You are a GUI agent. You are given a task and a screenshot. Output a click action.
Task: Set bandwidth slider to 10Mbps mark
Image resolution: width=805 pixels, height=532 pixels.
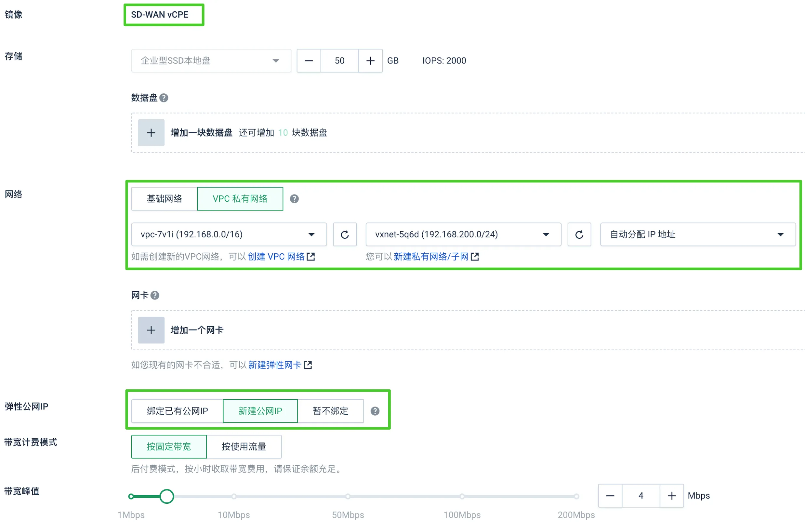pos(234,497)
